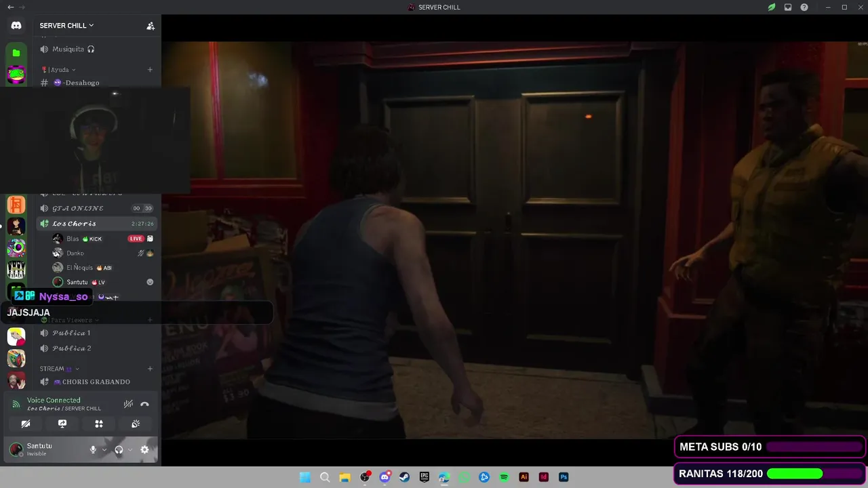Select the waving man server icon
Viewport: 868px width, 488px height.
pyautogui.click(x=16, y=380)
